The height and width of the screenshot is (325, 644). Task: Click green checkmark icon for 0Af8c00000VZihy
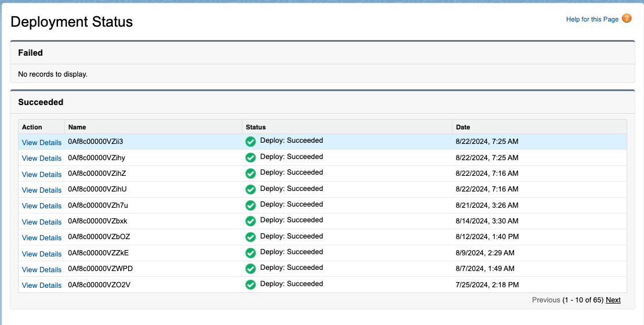pyautogui.click(x=251, y=158)
